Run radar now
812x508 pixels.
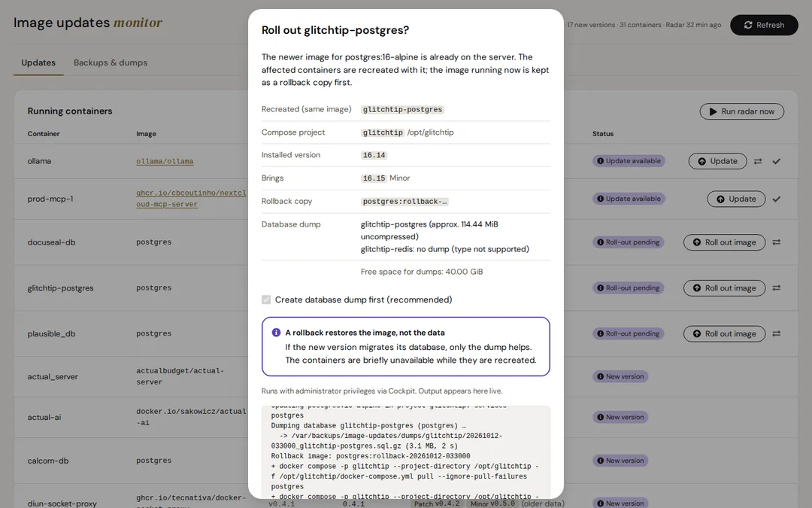741,111
